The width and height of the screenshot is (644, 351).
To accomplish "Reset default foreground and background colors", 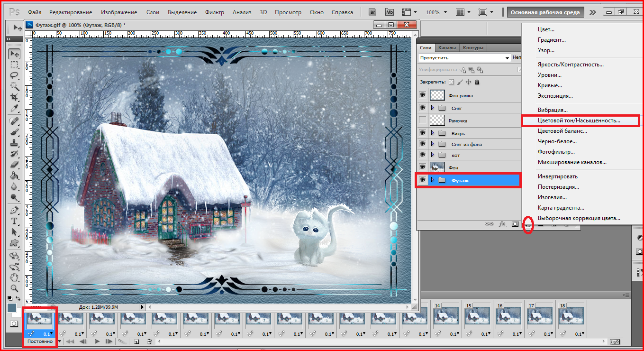I will tap(10, 299).
